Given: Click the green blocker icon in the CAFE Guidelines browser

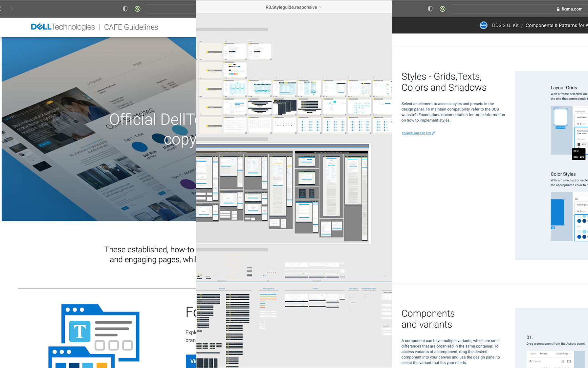Looking at the screenshot, I should [138, 9].
